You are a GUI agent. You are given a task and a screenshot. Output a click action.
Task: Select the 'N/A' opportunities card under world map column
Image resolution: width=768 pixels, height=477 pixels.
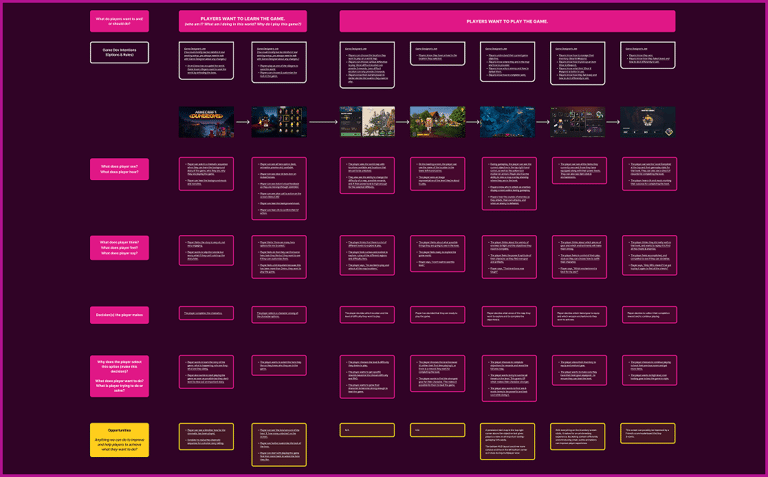click(x=367, y=430)
